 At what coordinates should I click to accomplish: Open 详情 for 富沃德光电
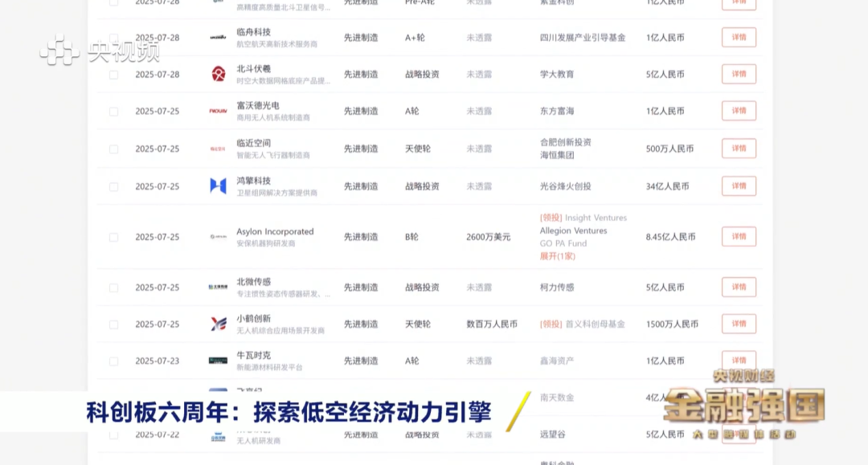[x=739, y=111]
